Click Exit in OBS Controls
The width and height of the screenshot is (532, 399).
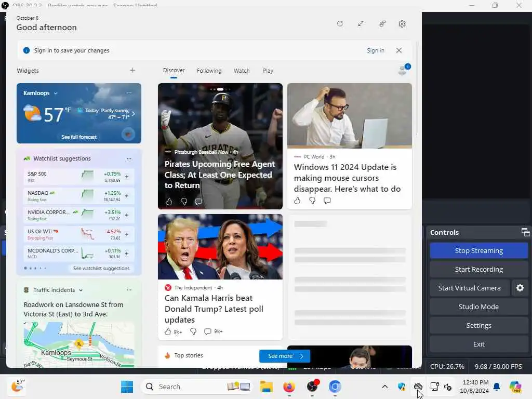(x=478, y=344)
